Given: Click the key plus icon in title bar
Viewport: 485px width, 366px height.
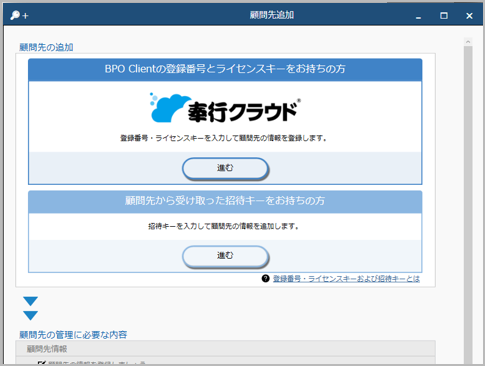Looking at the screenshot, I should [19, 15].
